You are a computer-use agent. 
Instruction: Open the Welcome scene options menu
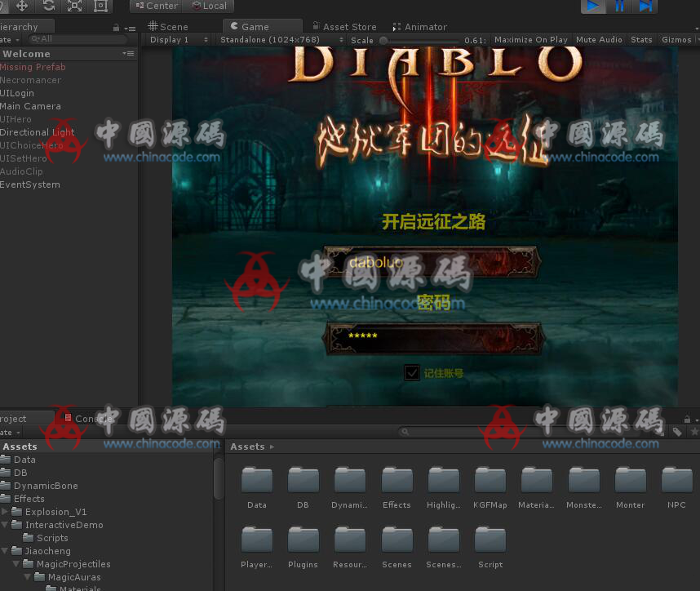129,54
